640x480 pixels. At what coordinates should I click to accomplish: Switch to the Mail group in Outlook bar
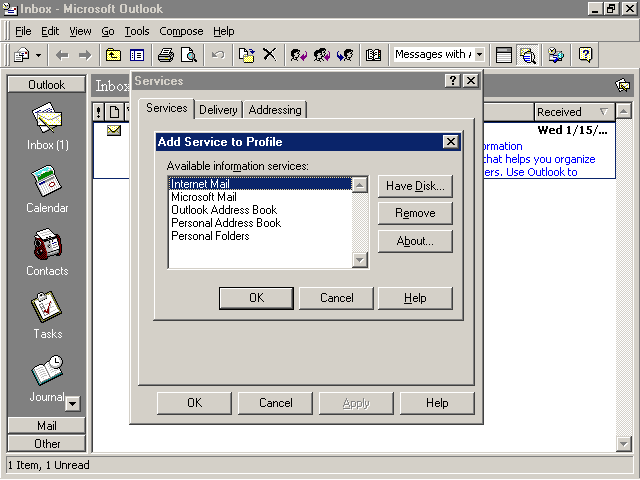47,426
